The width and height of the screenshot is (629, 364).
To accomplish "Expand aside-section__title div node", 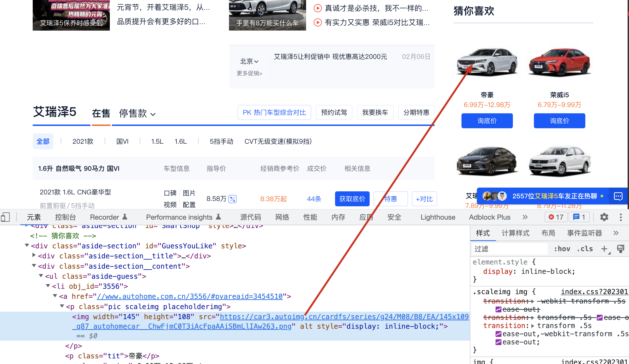I will 34,255.
